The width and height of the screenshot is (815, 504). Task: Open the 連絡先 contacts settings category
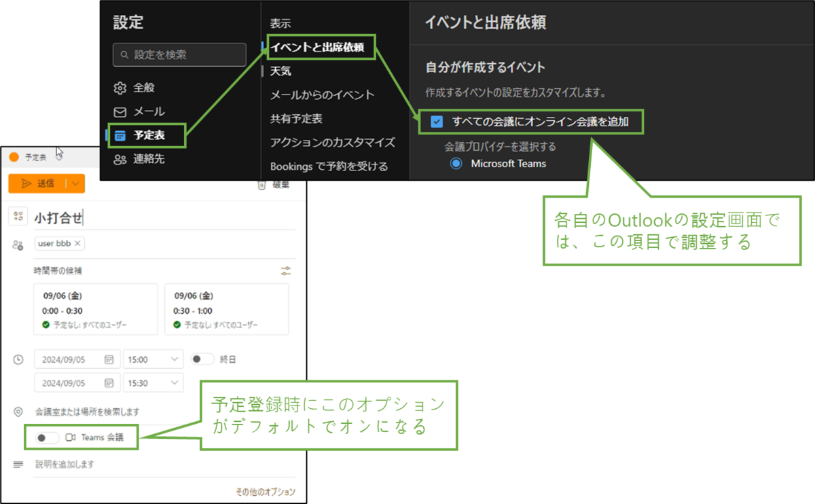[x=139, y=159]
